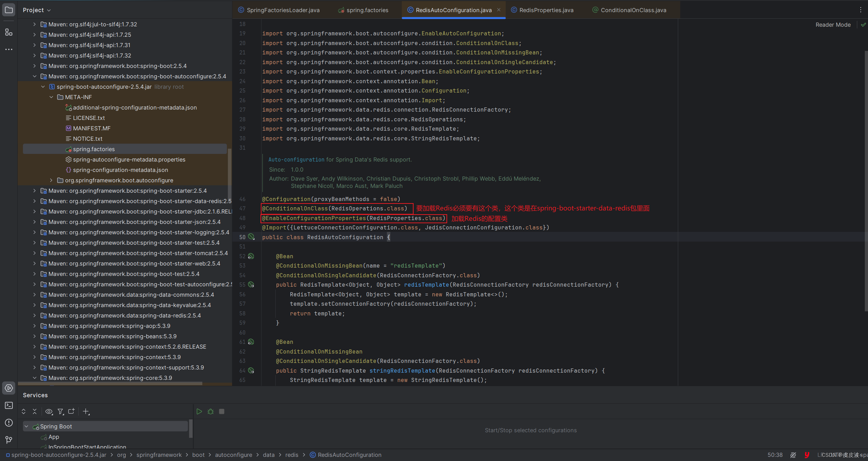
Task: Open the Services filter icon
Action: click(x=61, y=411)
